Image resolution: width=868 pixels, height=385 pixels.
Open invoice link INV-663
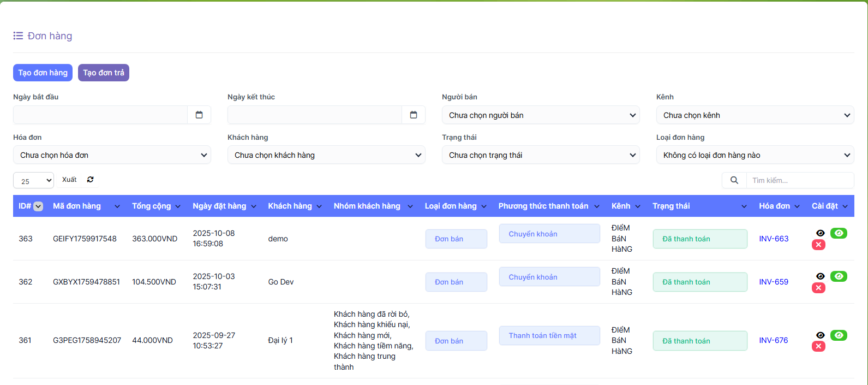(x=774, y=239)
